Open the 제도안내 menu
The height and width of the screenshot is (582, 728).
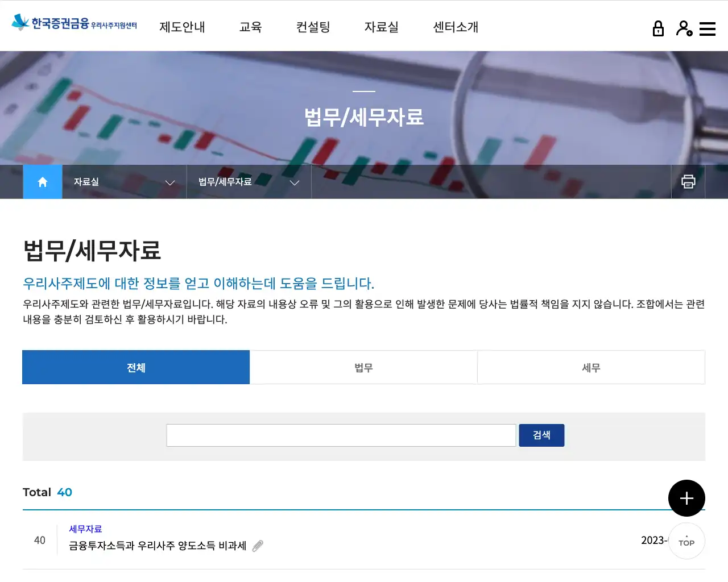tap(182, 27)
